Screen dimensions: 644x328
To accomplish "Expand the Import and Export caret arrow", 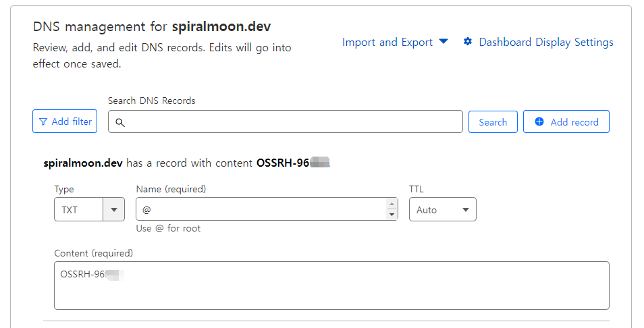I will 443,41.
